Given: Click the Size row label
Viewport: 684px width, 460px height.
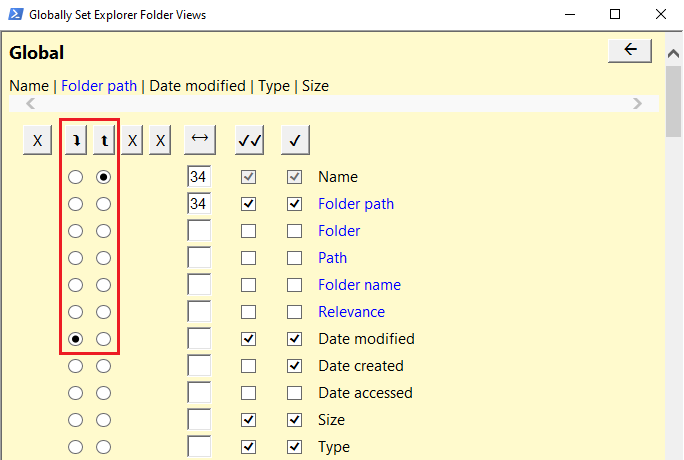Looking at the screenshot, I should (332, 420).
